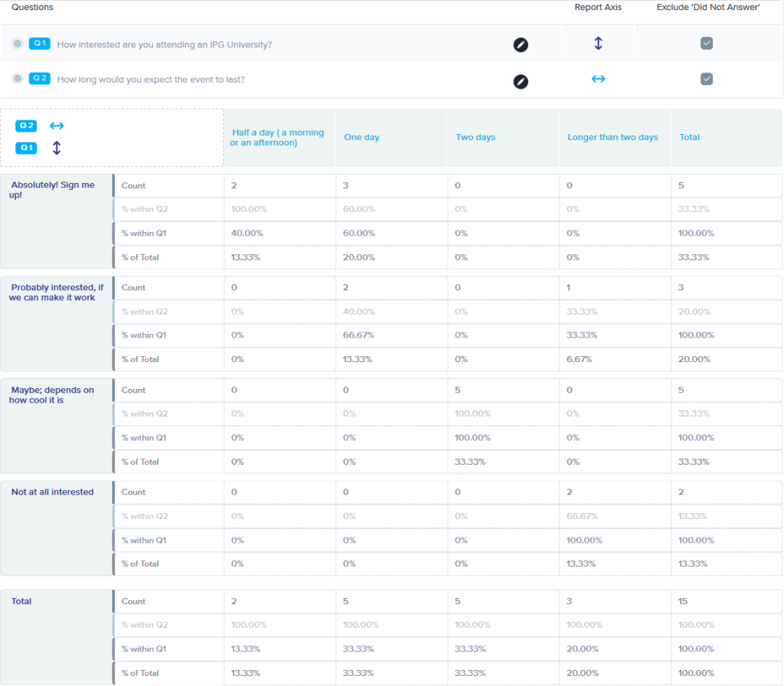Click the 'Total' row label at the bottom

(21, 601)
